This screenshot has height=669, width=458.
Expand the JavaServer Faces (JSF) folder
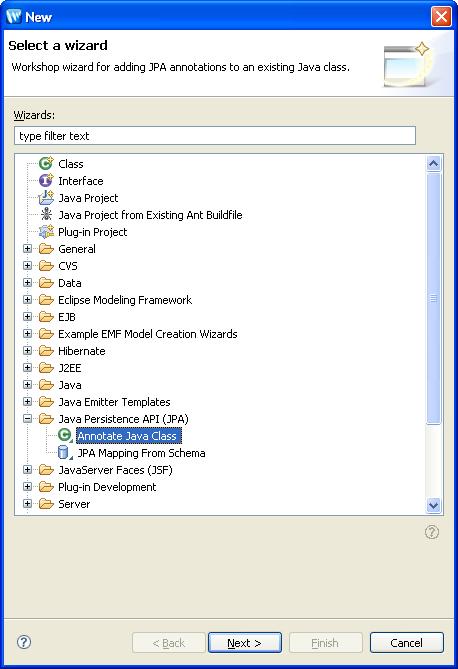pyautogui.click(x=27, y=469)
